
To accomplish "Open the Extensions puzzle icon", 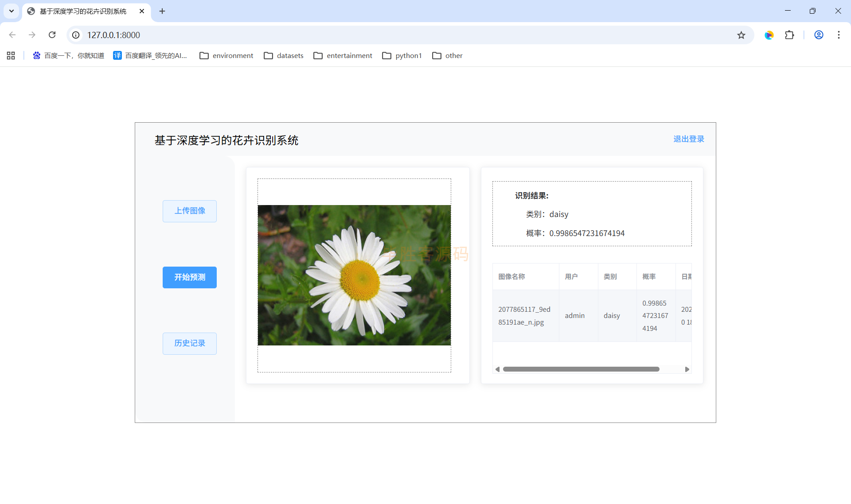I will 789,35.
